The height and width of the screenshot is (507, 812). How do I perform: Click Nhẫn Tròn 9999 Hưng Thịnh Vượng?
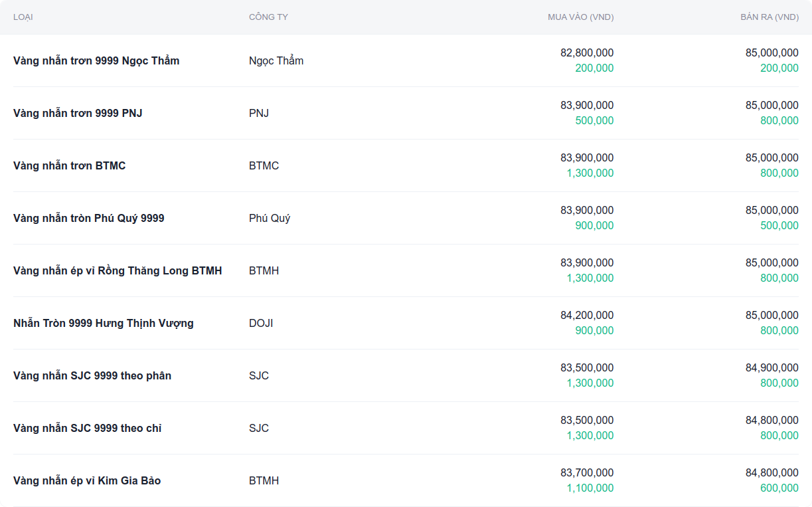pyautogui.click(x=104, y=323)
